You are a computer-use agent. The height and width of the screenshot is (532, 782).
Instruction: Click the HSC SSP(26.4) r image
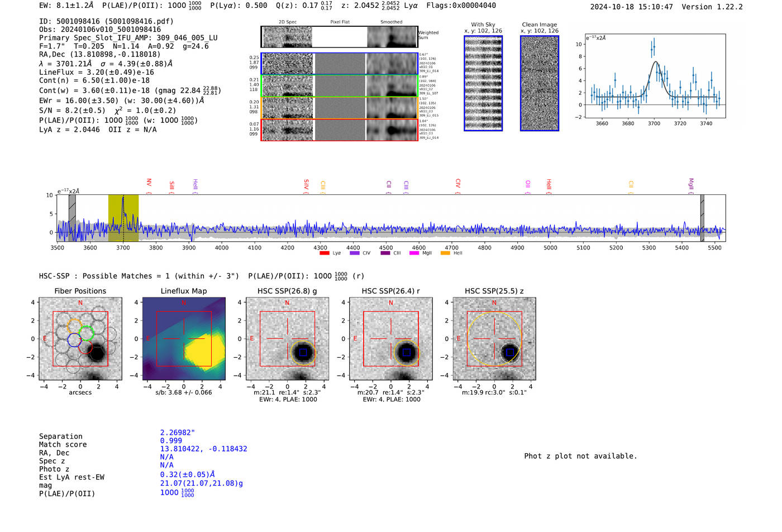pos(391,339)
